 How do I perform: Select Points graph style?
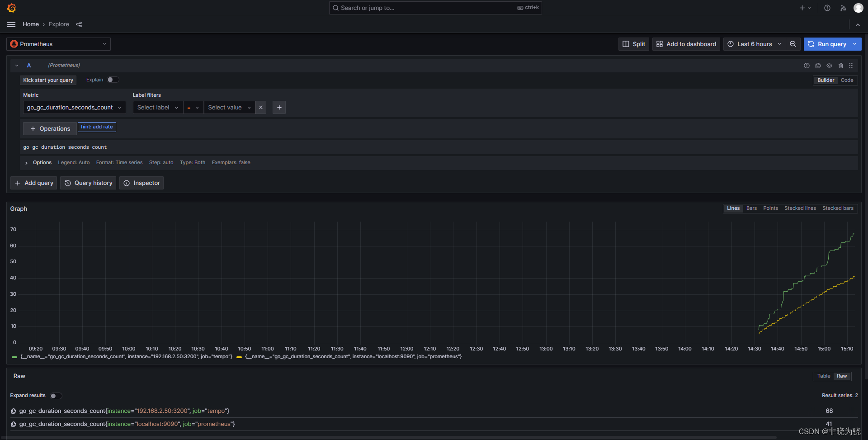tap(770, 208)
